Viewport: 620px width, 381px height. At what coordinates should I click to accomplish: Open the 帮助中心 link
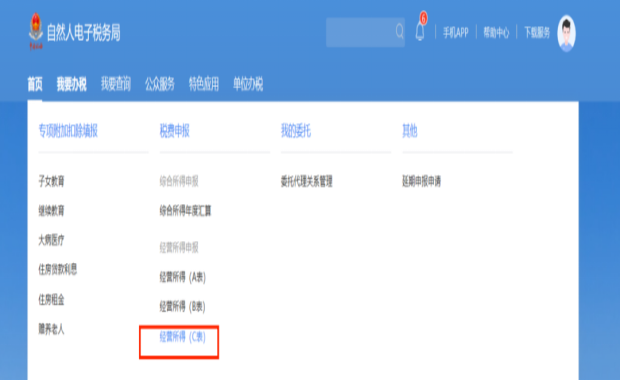coord(496,32)
